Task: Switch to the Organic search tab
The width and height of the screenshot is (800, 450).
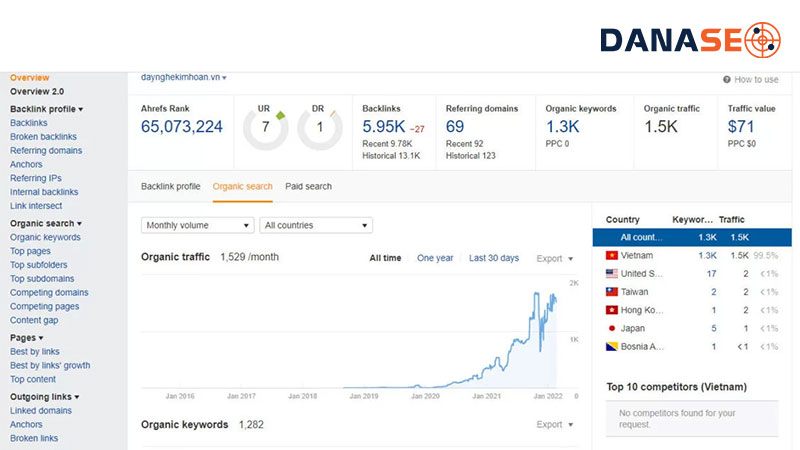Action: (242, 186)
